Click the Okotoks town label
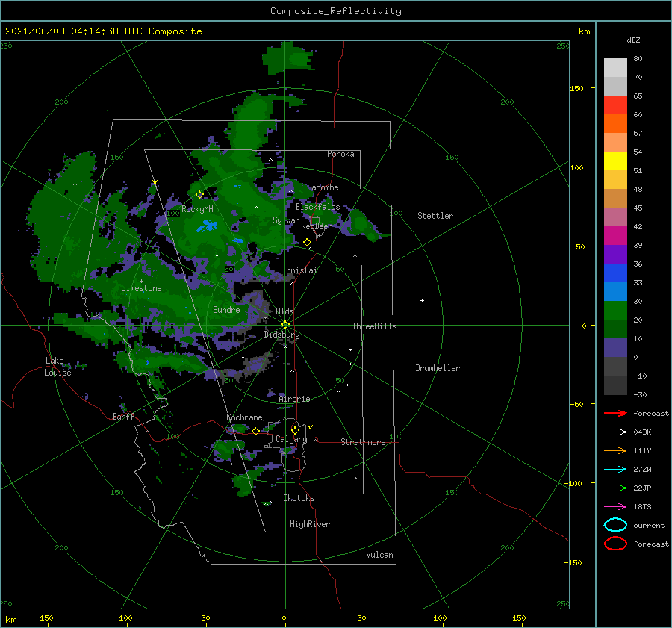Screen dimensions: 672x628 pos(299,498)
